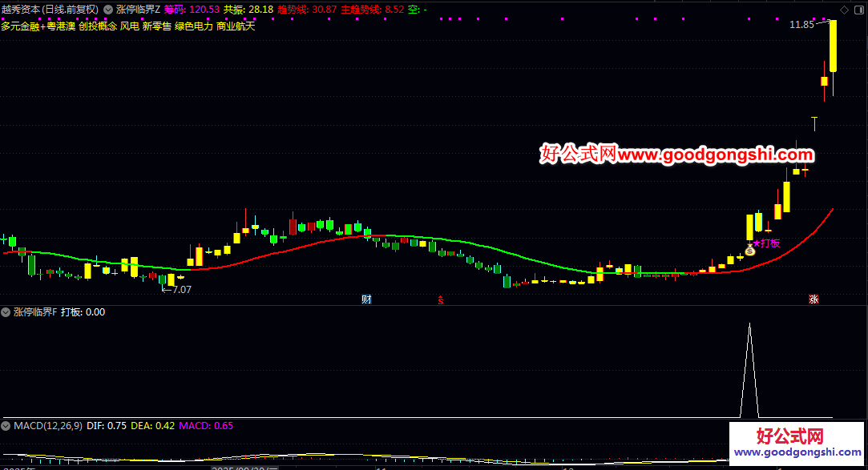Click the DIF: 0.75 value
868x470 pixels.
point(107,426)
